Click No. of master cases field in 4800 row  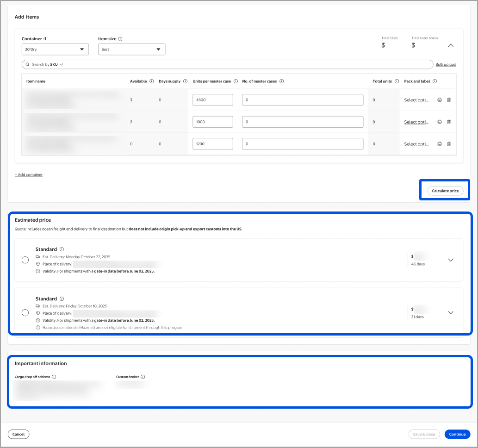pos(303,100)
